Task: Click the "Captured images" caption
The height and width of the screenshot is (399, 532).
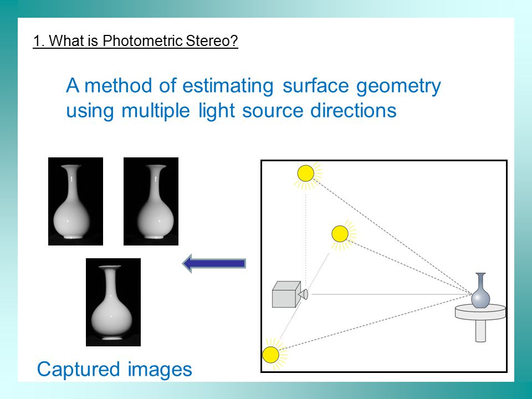Action: [114, 369]
